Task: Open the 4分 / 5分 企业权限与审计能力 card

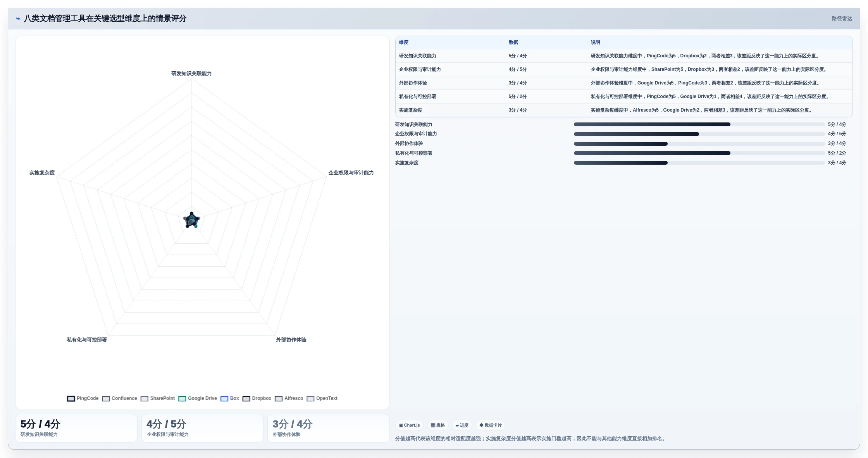Action: click(202, 428)
